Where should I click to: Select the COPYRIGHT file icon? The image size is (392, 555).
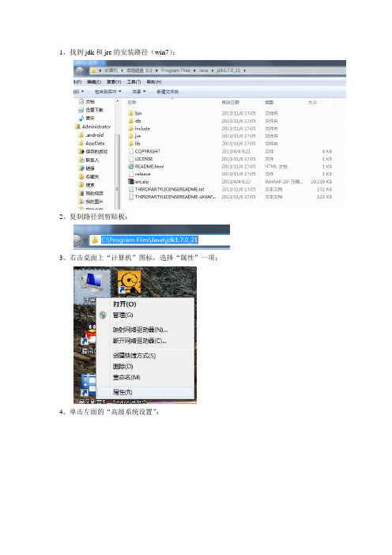(131, 151)
